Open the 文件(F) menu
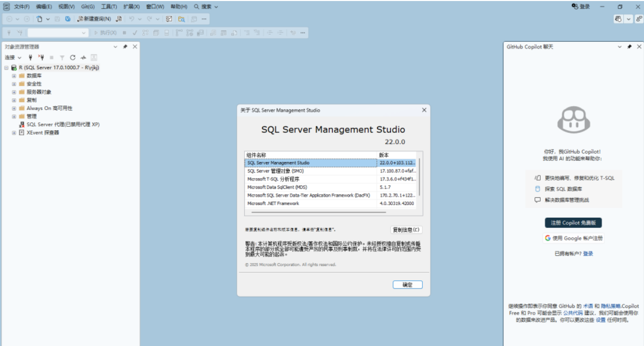 pyautogui.click(x=22, y=7)
